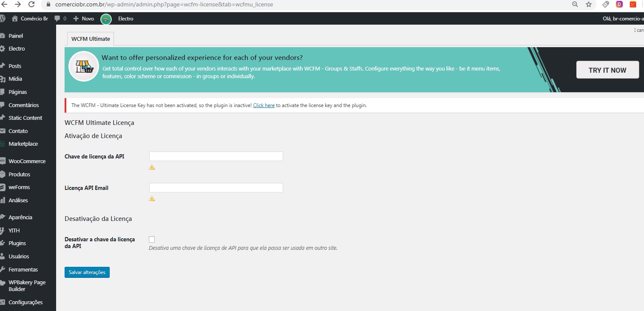Click the Olá, br-comercio account greeting

623,19
